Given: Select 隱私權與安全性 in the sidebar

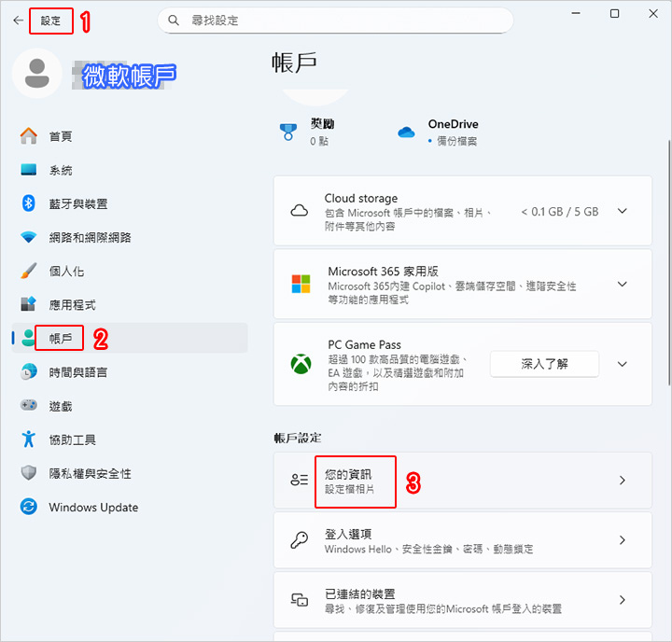Looking at the screenshot, I should pos(130,473).
